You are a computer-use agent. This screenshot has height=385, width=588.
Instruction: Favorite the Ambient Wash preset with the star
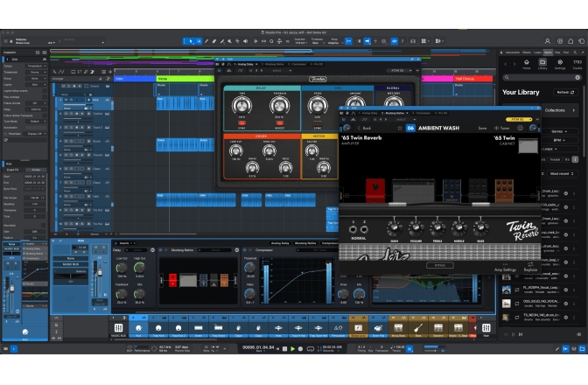coord(400,129)
